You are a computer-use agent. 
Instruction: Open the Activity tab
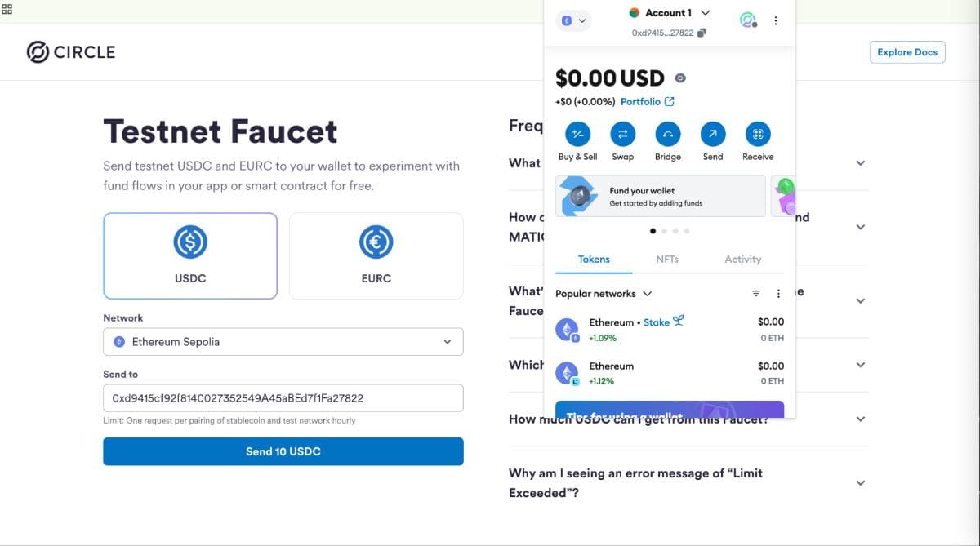tap(742, 259)
